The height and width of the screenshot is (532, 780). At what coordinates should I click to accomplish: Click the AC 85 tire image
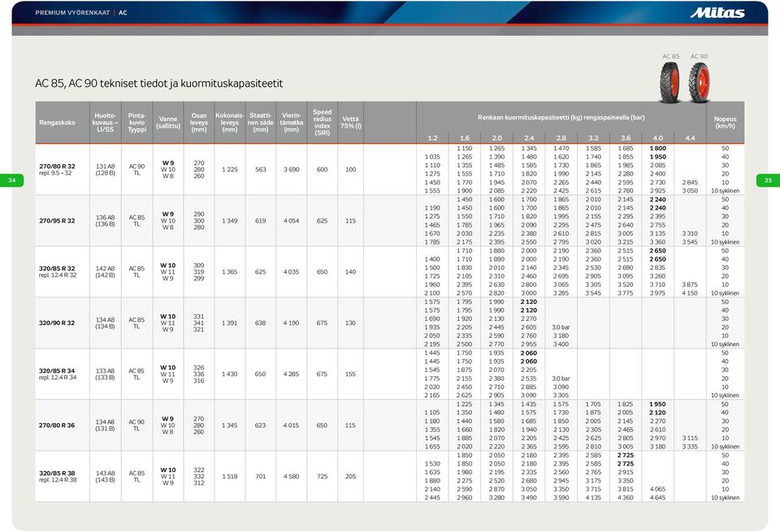[x=670, y=82]
